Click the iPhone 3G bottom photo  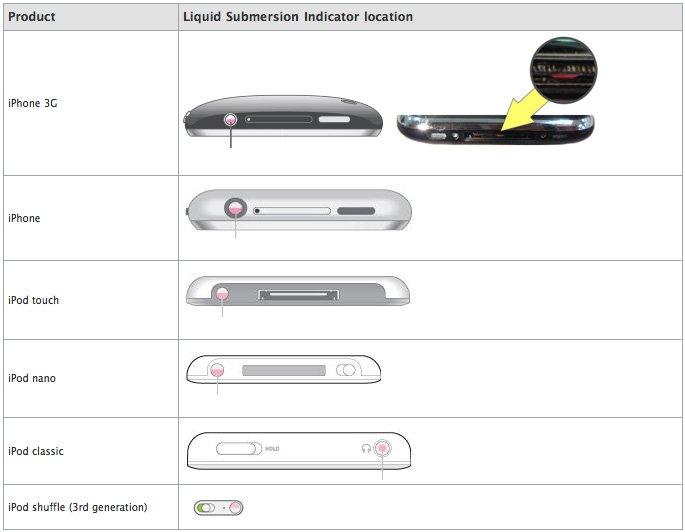[x=495, y=129]
